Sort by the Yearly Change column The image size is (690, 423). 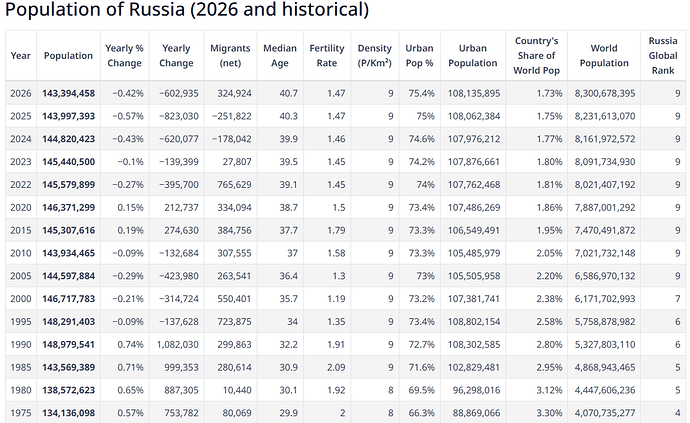[176, 55]
